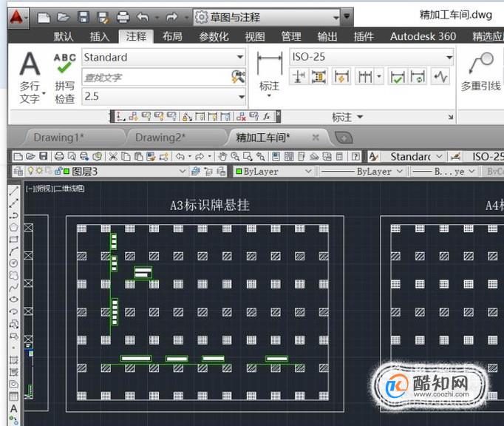Viewport: 504px width, 426px height.
Task: Click new drawing tab plus button
Action: (344, 138)
